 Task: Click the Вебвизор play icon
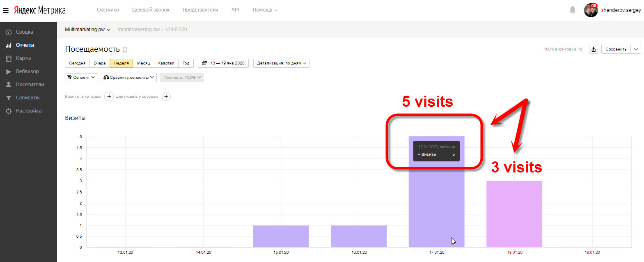pyautogui.click(x=8, y=71)
